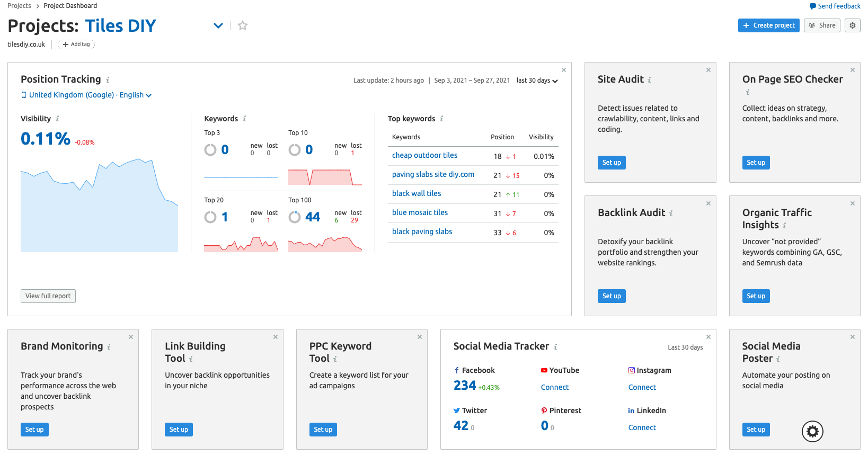Close the Social Media Poster card
Screen dimensions: 868x455
853,337
